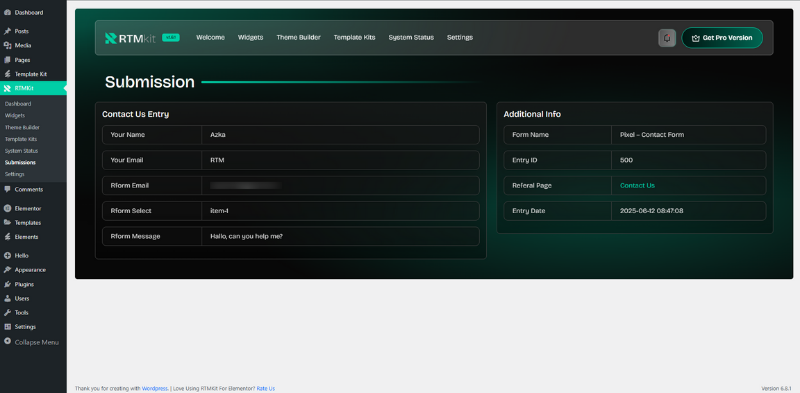This screenshot has height=393, width=800.
Task: Click the Submission page title
Action: 149,82
